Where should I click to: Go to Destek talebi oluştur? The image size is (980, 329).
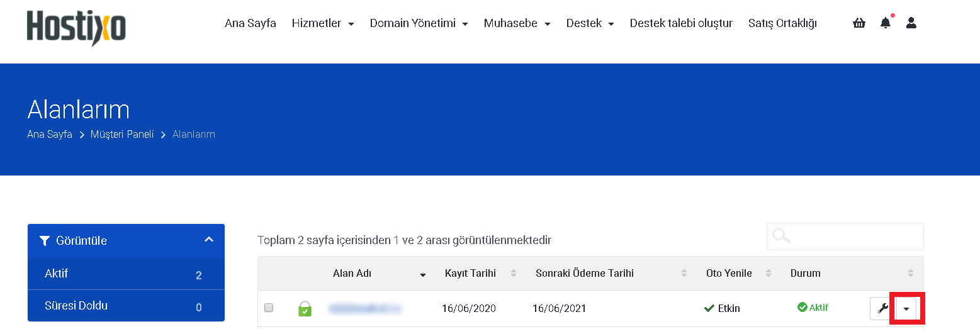pyautogui.click(x=681, y=23)
